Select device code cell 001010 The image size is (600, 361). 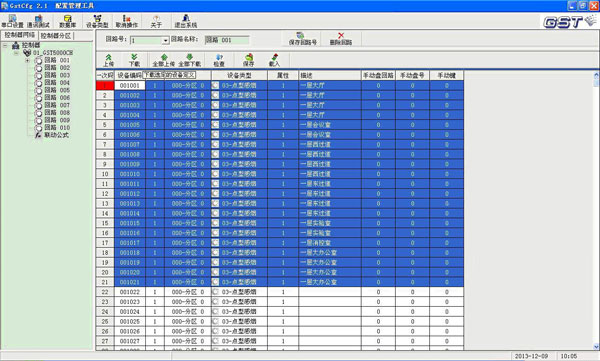tap(130, 174)
